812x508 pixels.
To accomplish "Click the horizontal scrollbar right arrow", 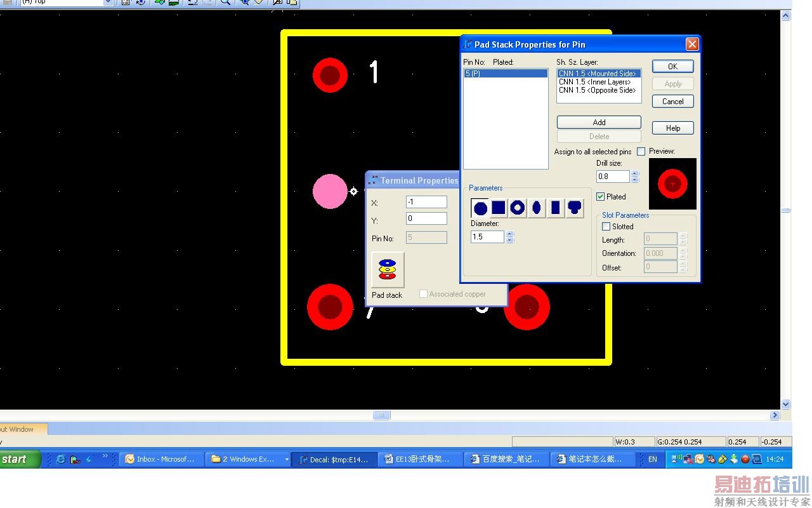I will pyautogui.click(x=775, y=415).
